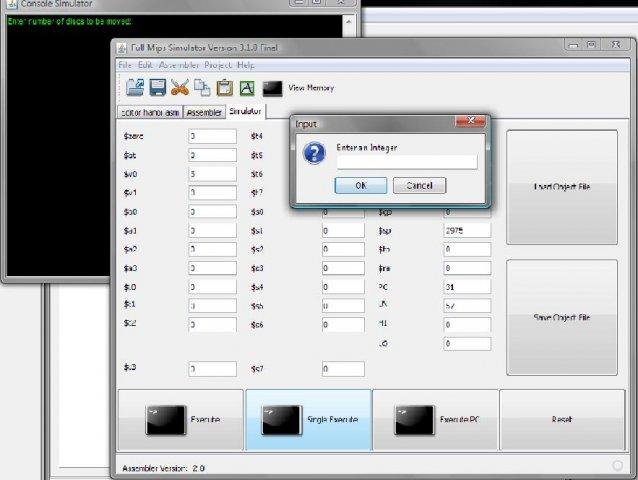Viewport: 638px width, 480px height.
Task: Click the $s1 register value field
Action: click(x=343, y=231)
